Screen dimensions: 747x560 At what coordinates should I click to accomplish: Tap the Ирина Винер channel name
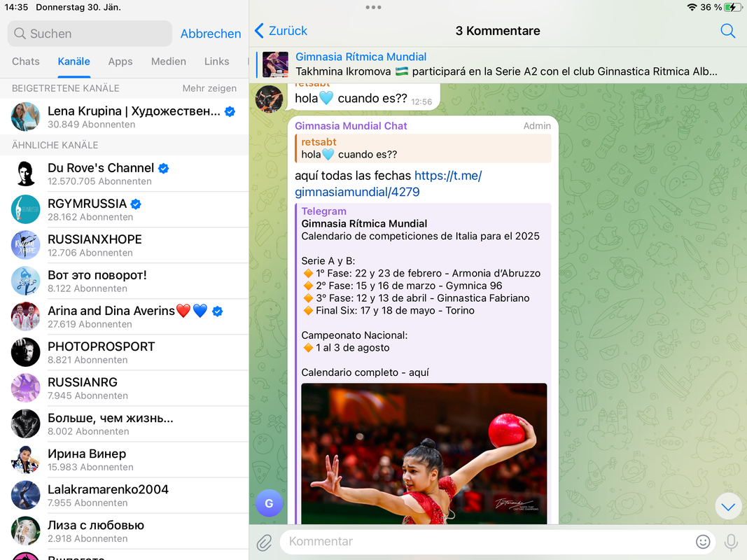(x=88, y=454)
